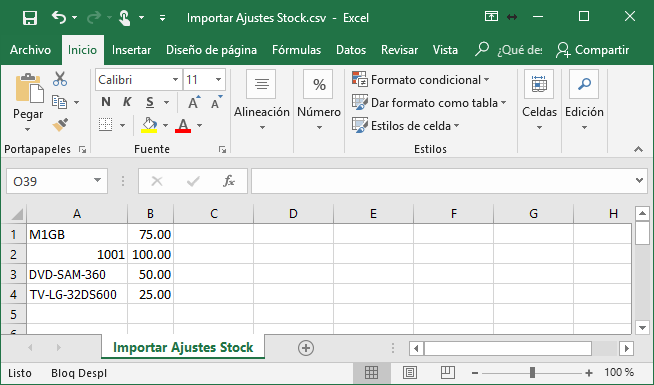This screenshot has width=654, height=385.
Task: Open Portapapeles dialog launcher
Action: (83, 150)
